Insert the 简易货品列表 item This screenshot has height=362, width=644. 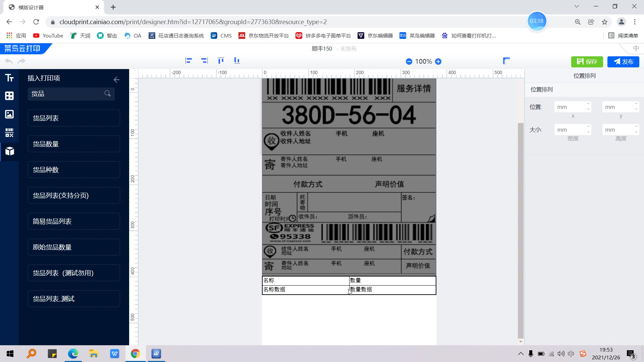click(74, 221)
